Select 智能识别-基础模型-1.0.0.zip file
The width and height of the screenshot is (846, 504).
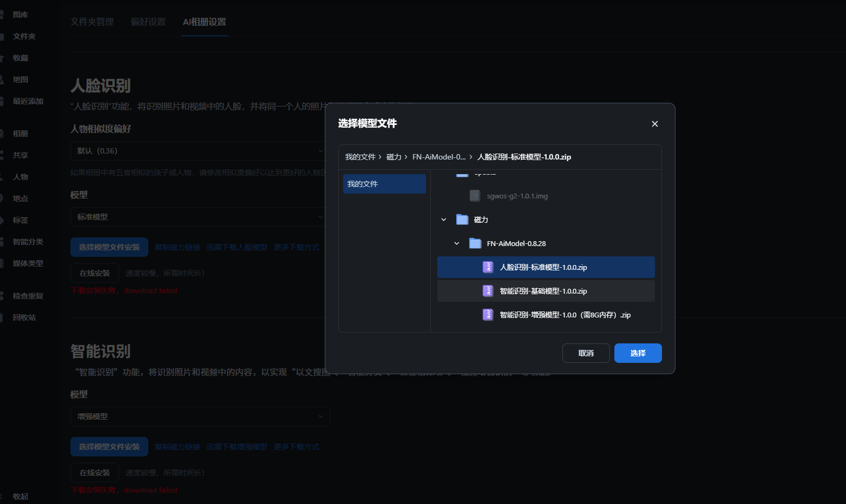[x=543, y=291]
